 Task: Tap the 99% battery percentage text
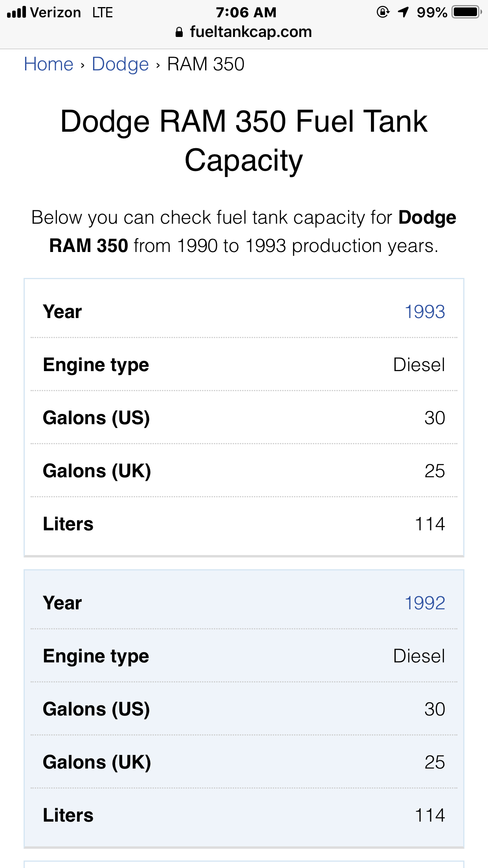coord(432,12)
